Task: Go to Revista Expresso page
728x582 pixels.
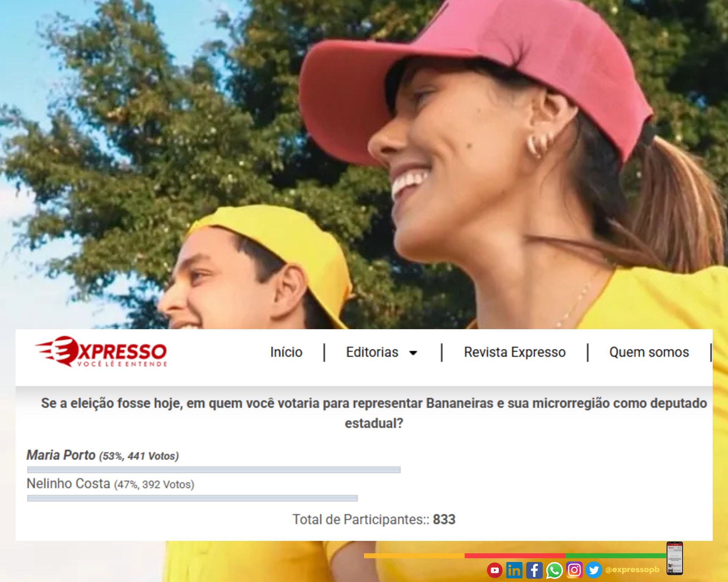Action: 515,352
